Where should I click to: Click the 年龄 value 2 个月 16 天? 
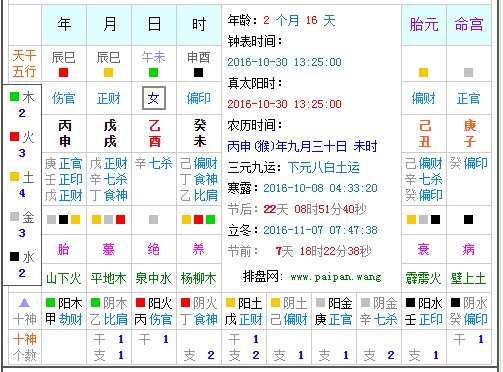point(299,20)
